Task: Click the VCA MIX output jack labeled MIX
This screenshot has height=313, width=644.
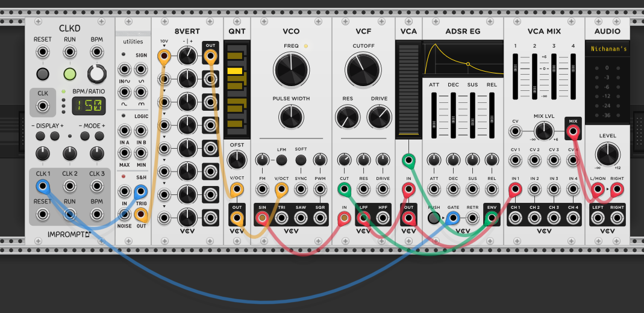Action: (x=573, y=132)
